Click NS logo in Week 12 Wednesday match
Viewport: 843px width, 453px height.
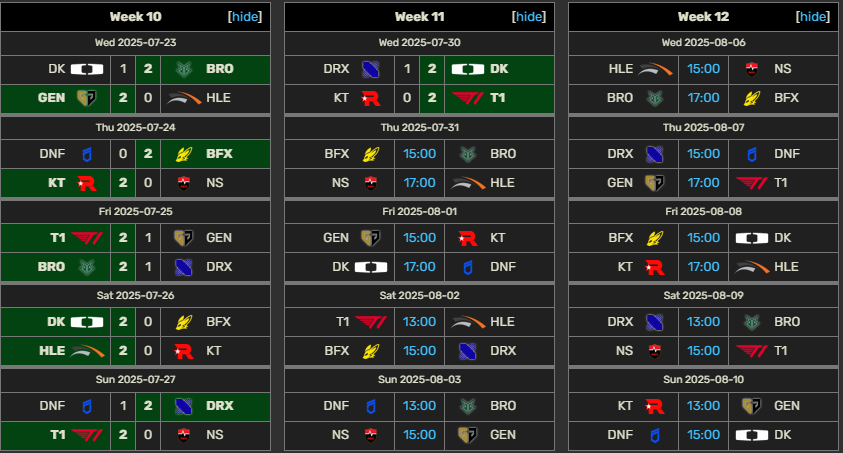click(x=752, y=69)
